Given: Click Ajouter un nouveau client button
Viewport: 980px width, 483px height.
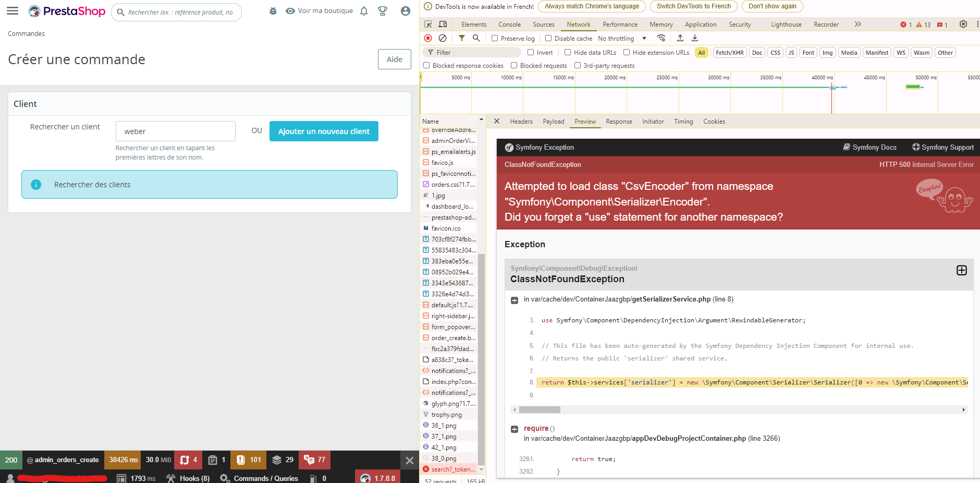Looking at the screenshot, I should click(324, 131).
